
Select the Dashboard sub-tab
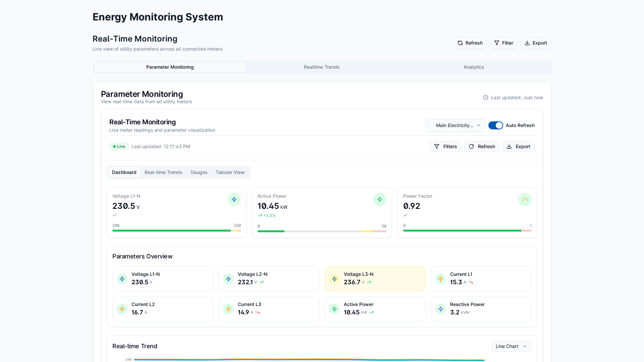click(x=124, y=172)
